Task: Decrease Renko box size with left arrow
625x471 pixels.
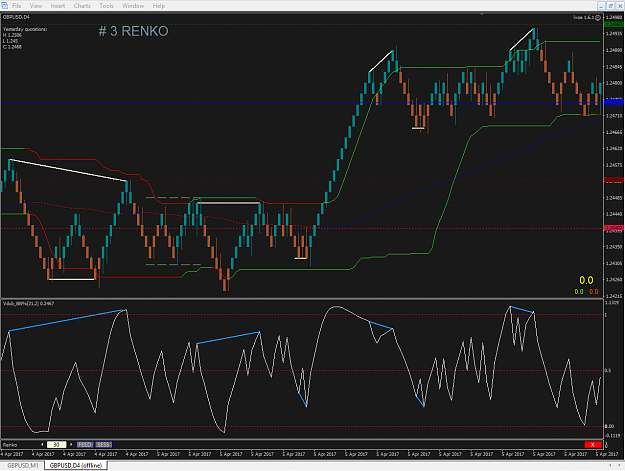Action: click(x=42, y=445)
